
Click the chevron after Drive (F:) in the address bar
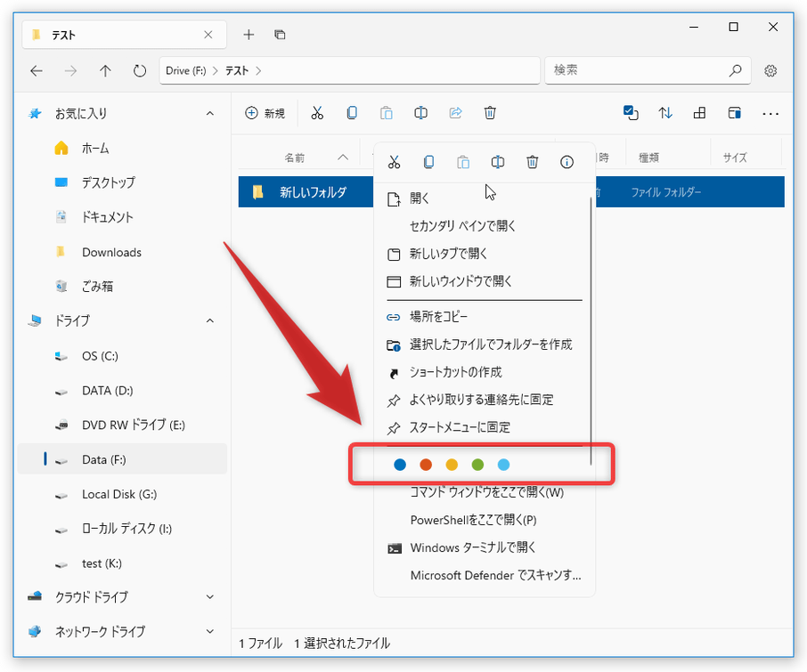(x=216, y=71)
